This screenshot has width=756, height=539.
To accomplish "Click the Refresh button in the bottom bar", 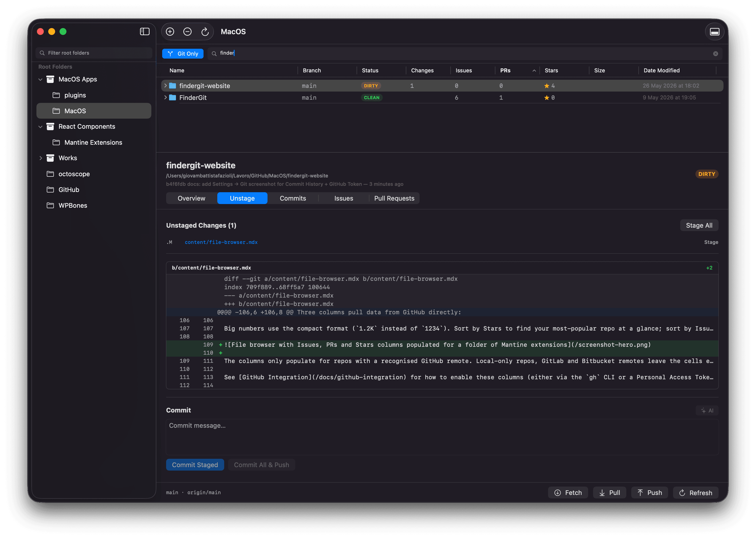I will click(x=696, y=493).
